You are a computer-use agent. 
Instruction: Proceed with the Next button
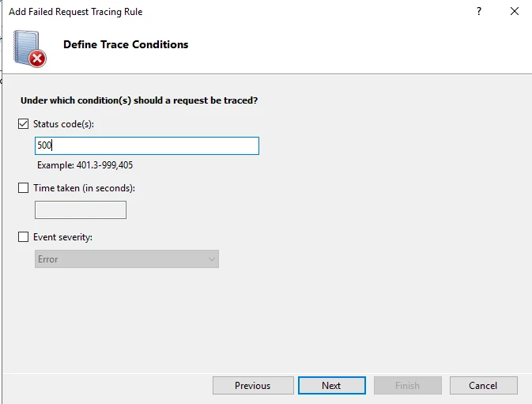[x=332, y=385]
